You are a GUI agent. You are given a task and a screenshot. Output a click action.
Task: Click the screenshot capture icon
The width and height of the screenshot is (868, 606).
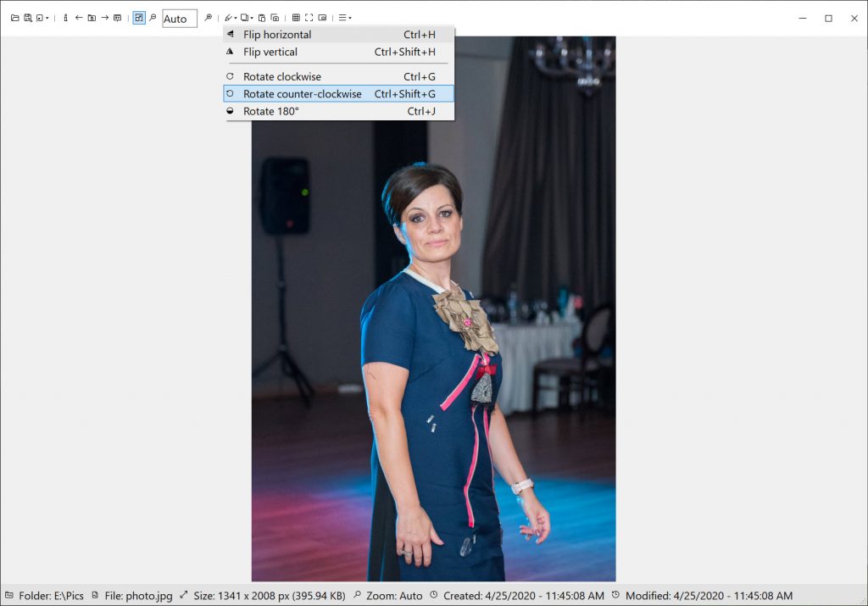(275, 18)
